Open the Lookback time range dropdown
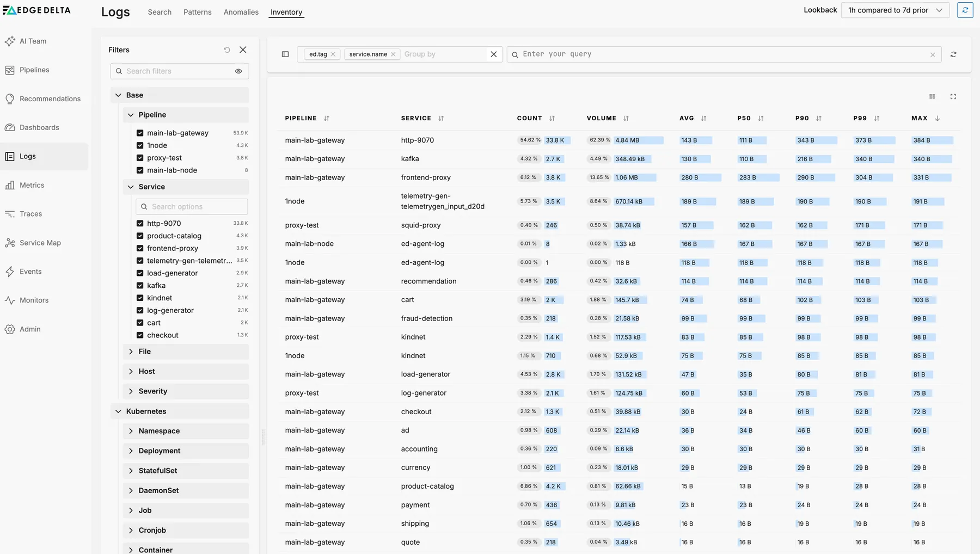This screenshot has height=554, width=980. (895, 10)
